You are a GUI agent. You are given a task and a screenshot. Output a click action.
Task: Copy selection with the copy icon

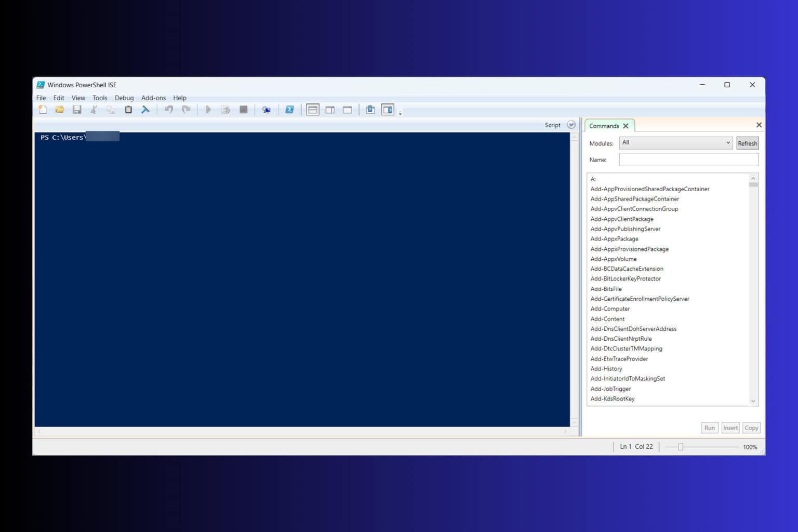point(111,110)
